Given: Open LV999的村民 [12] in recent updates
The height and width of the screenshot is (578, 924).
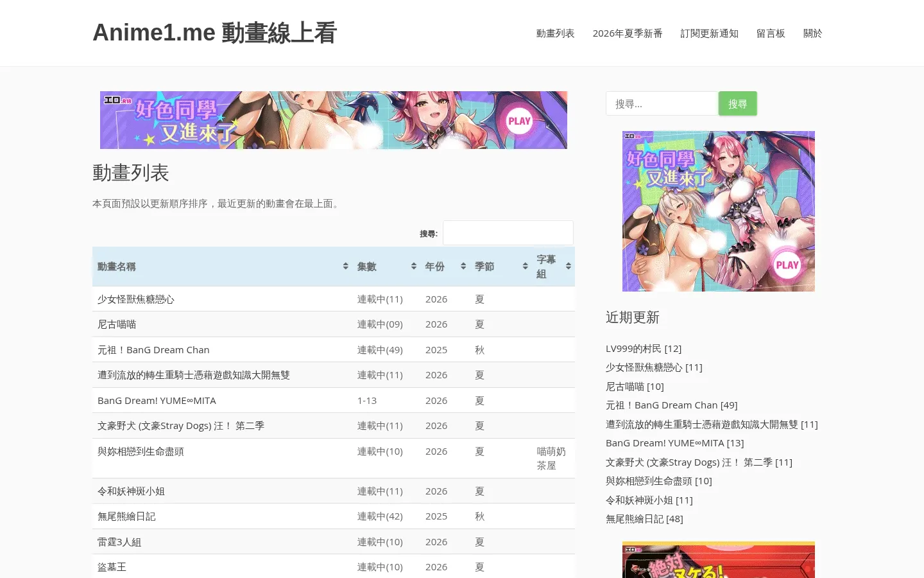Looking at the screenshot, I should [644, 349].
